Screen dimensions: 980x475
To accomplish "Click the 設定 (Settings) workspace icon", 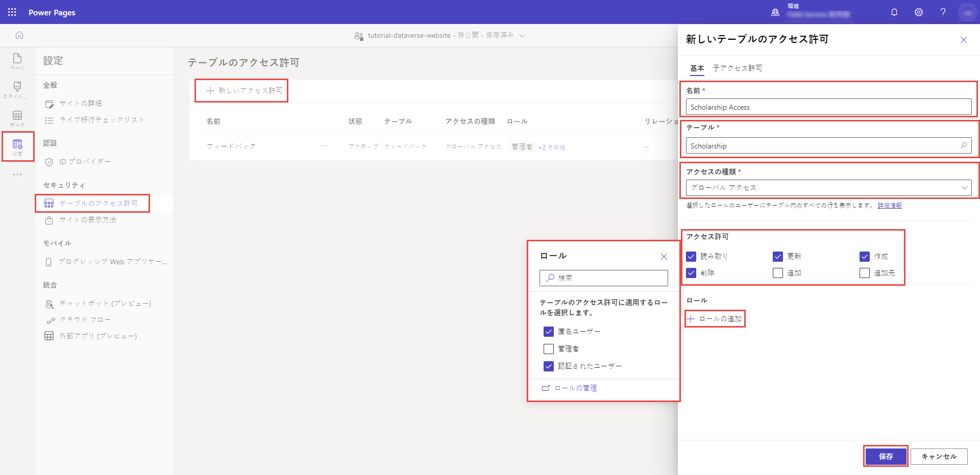I will [x=17, y=146].
